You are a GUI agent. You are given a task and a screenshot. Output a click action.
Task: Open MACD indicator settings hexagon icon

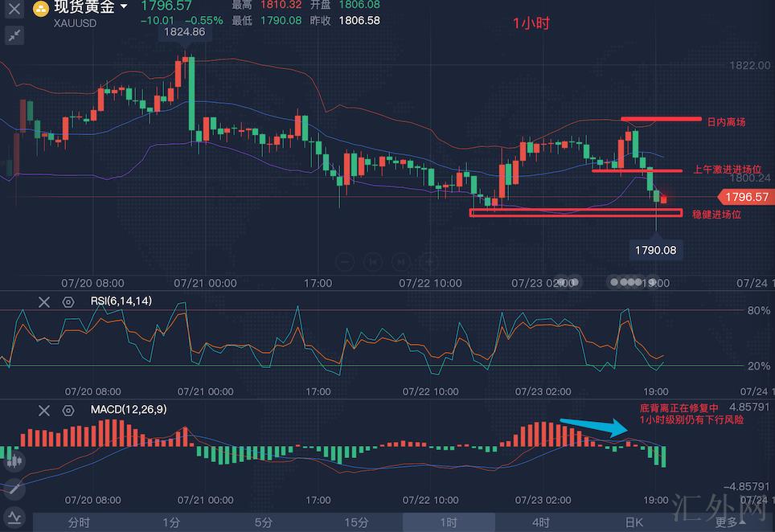[x=68, y=411]
